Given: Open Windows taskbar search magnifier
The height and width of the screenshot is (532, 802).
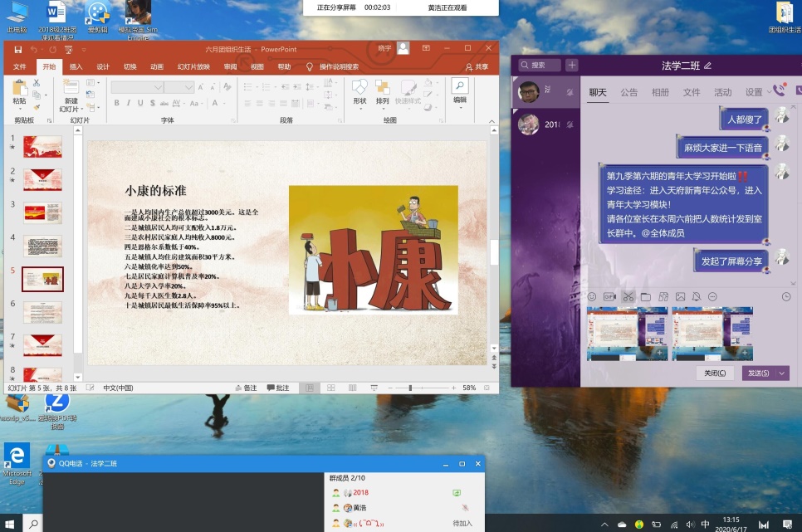Looking at the screenshot, I should click(x=34, y=524).
